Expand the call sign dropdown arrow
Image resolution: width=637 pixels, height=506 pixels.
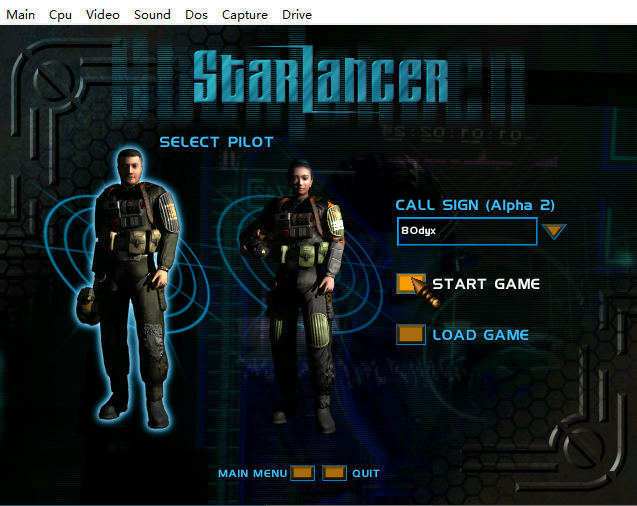coord(554,231)
